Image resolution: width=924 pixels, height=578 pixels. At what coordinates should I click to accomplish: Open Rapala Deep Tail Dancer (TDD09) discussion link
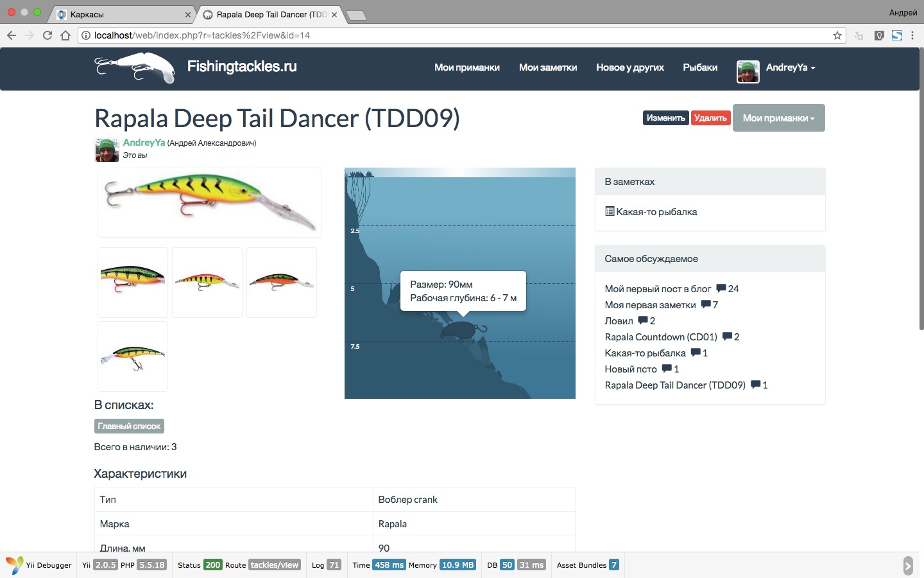tap(675, 385)
